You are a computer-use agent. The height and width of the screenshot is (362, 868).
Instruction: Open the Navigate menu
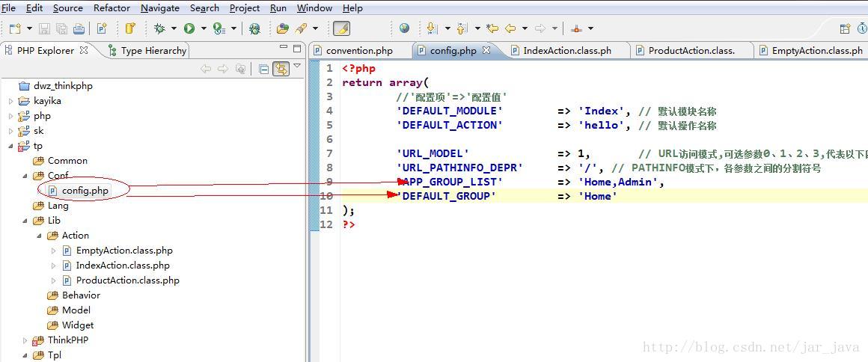(x=160, y=7)
